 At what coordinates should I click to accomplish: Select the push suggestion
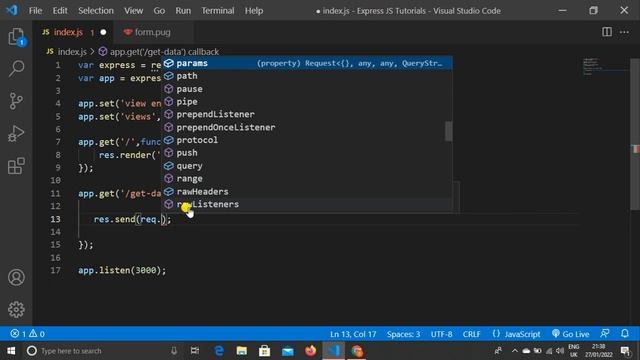[x=307, y=153]
